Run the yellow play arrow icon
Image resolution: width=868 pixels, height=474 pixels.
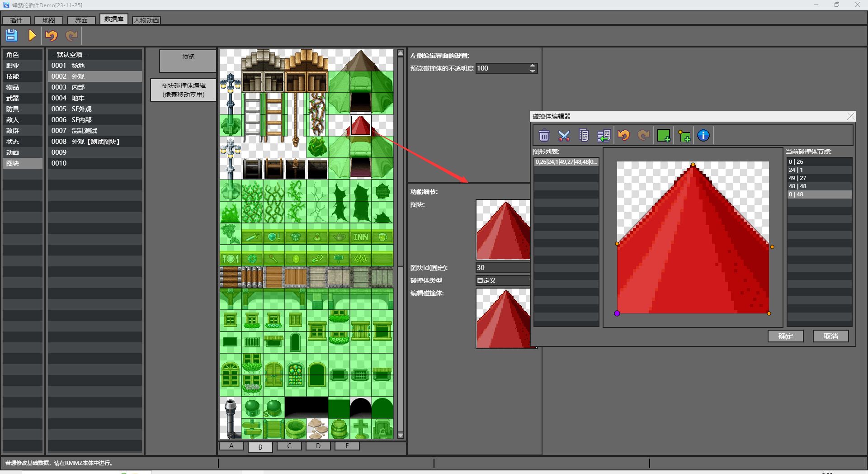tap(32, 35)
